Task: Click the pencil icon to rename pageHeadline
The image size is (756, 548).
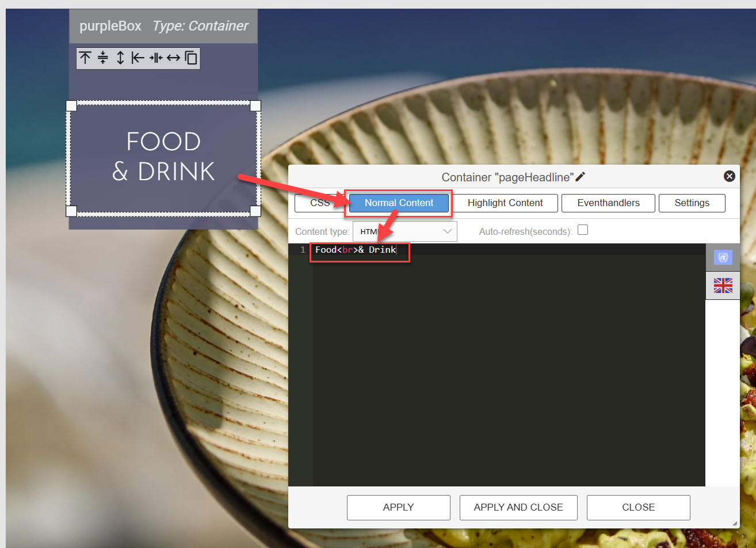Action: tap(581, 177)
